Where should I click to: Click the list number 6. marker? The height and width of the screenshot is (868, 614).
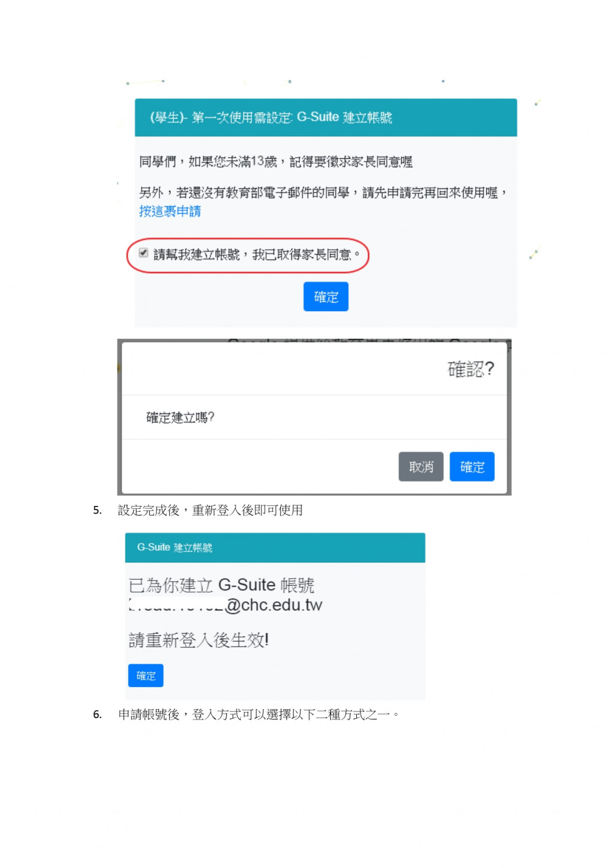[97, 715]
